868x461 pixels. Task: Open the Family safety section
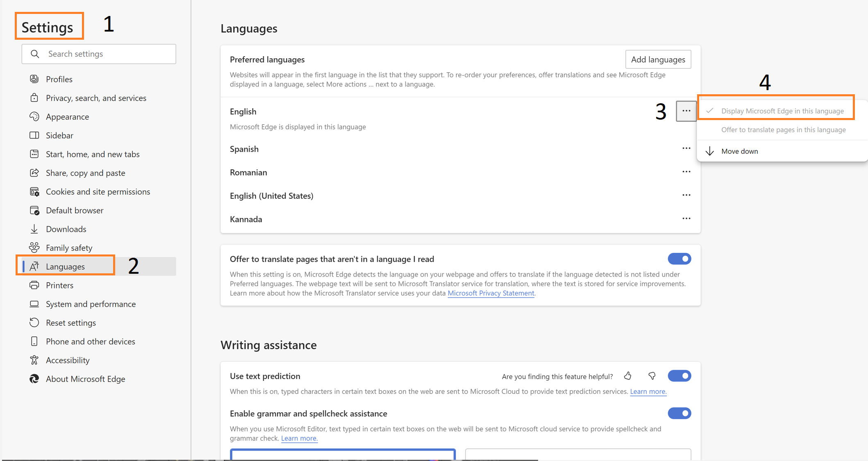tap(69, 248)
